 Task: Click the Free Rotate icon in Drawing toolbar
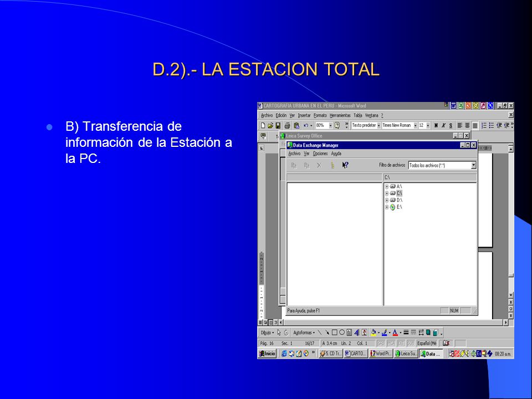click(286, 332)
